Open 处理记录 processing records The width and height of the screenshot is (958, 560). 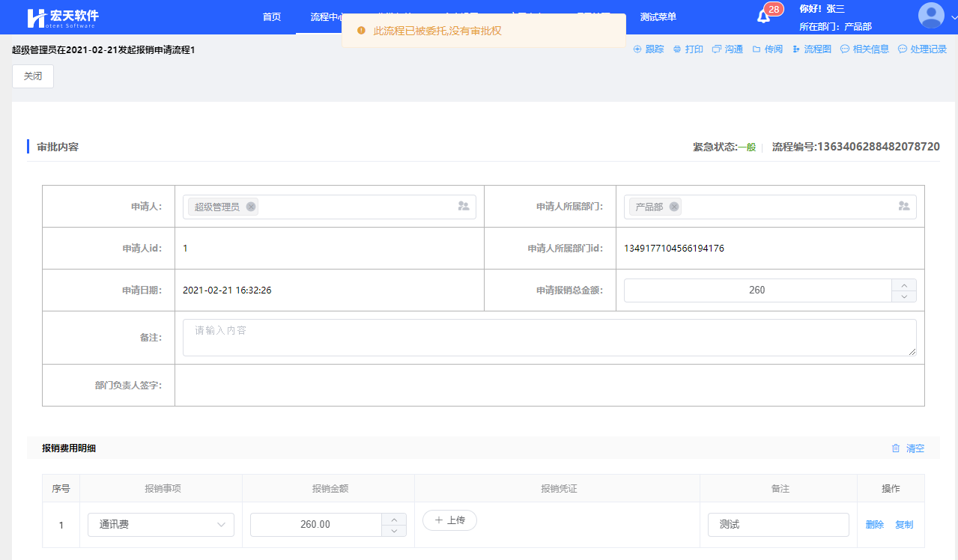922,49
